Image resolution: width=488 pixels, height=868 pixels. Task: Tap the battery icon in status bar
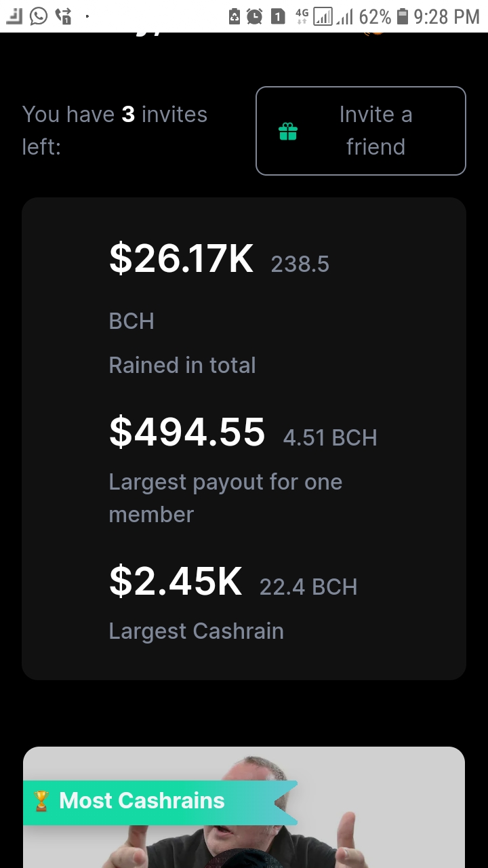click(403, 16)
